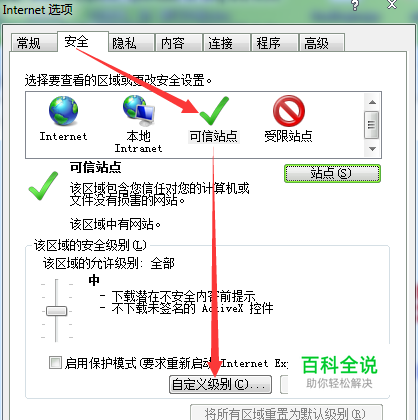This screenshot has width=418, height=420.
Task: Click the zone list scrollbar thumb
Action: coord(372,125)
